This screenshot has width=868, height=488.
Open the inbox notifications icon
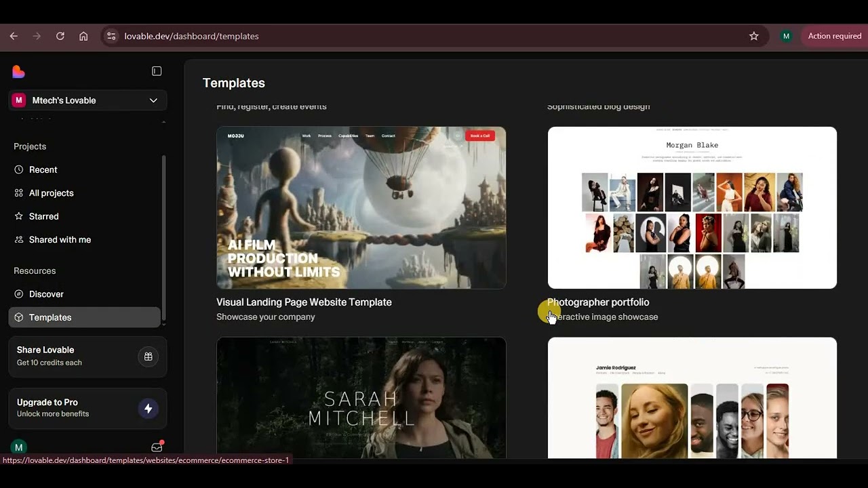pyautogui.click(x=157, y=447)
